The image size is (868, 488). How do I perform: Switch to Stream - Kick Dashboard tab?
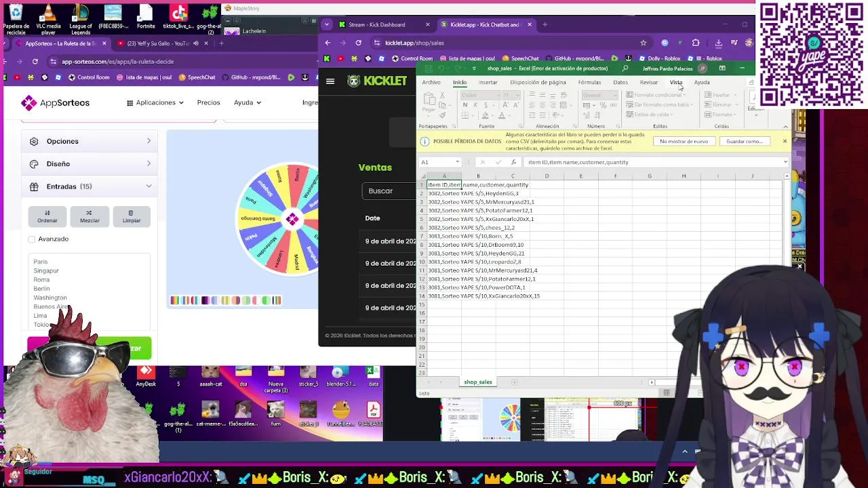point(384,24)
